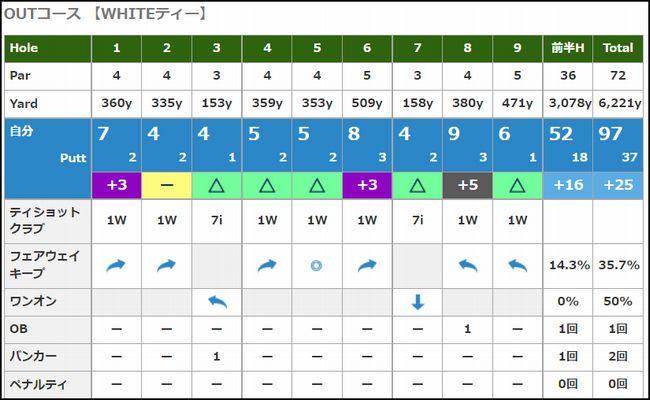Click the 自分 player row label
This screenshot has height=400, width=650.
pos(21,131)
